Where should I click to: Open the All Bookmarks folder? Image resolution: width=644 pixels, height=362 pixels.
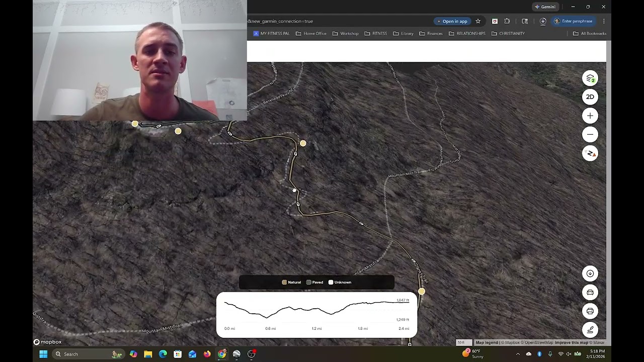click(590, 33)
